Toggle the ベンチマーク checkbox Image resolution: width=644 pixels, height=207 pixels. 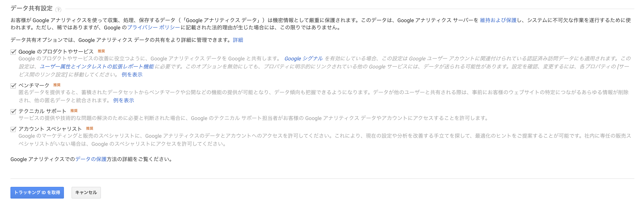coord(13,86)
